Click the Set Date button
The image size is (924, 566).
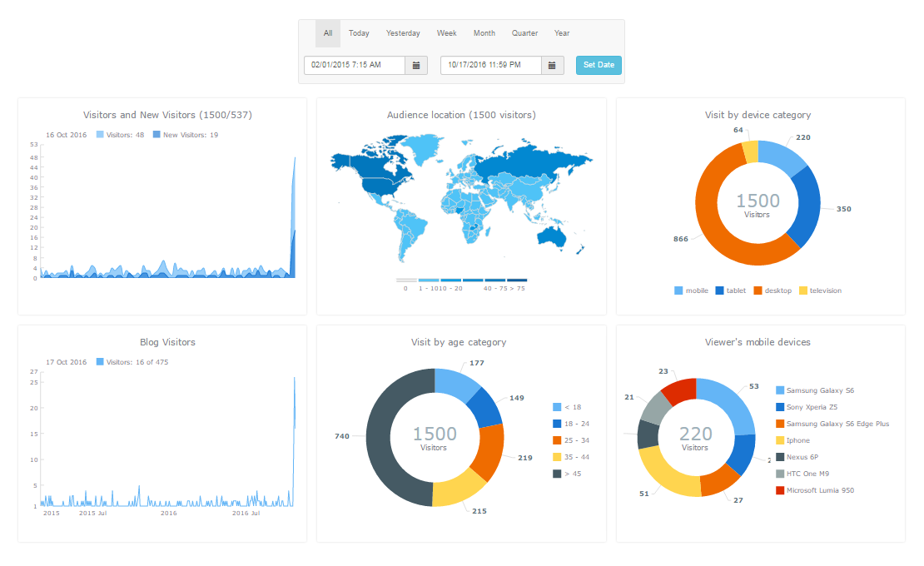click(x=599, y=65)
